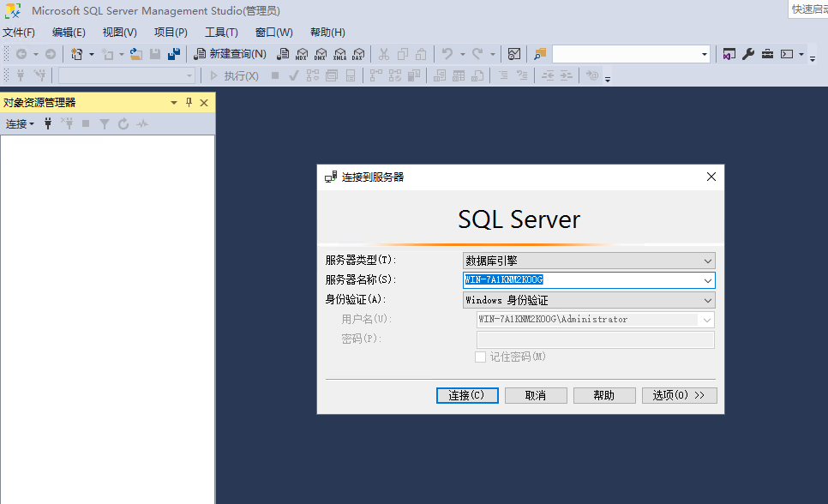The height and width of the screenshot is (504, 828).
Task: Click New Query (新建查询) button
Action: click(x=230, y=54)
